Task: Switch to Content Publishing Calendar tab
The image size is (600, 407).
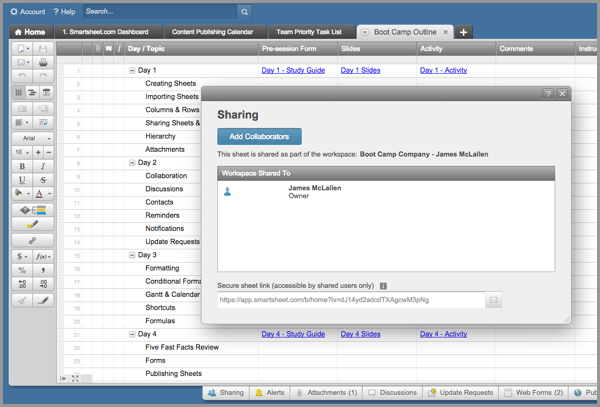Action: pos(211,32)
